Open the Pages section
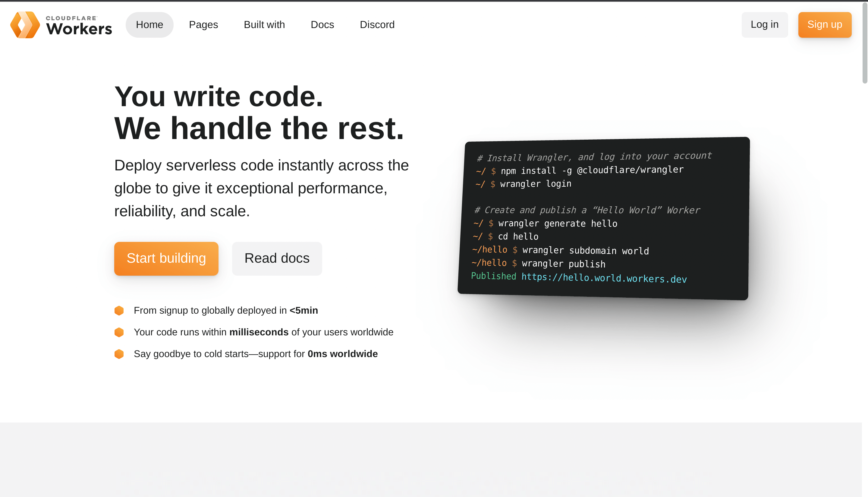Image resolution: width=868 pixels, height=497 pixels. (x=203, y=24)
